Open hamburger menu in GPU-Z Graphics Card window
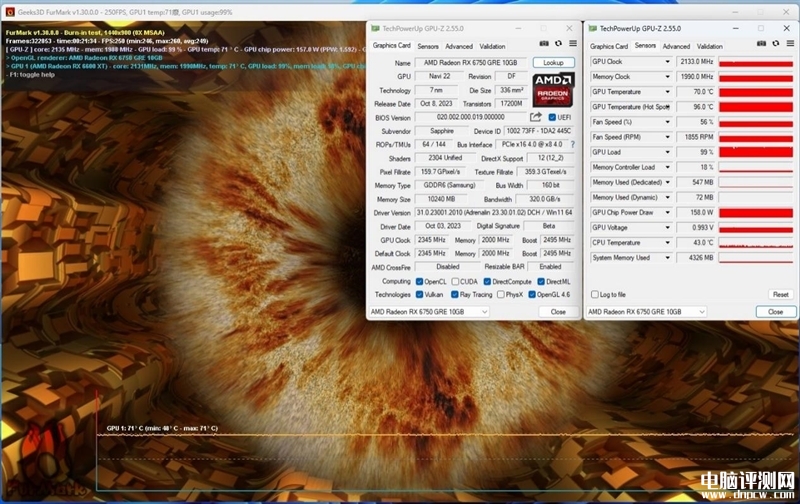 tap(573, 44)
